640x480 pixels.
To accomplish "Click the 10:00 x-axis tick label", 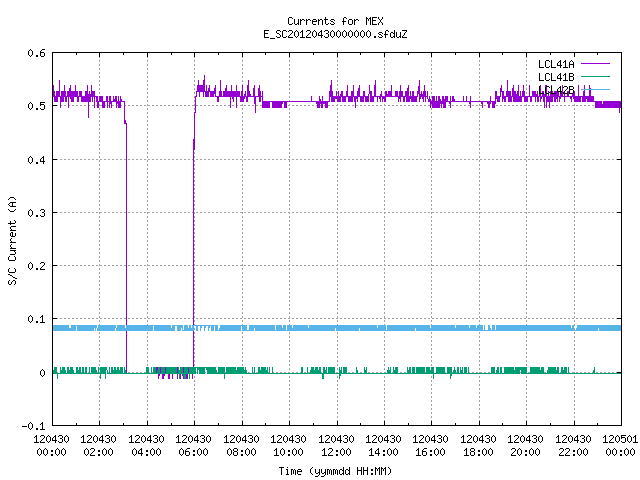I will tap(288, 452).
